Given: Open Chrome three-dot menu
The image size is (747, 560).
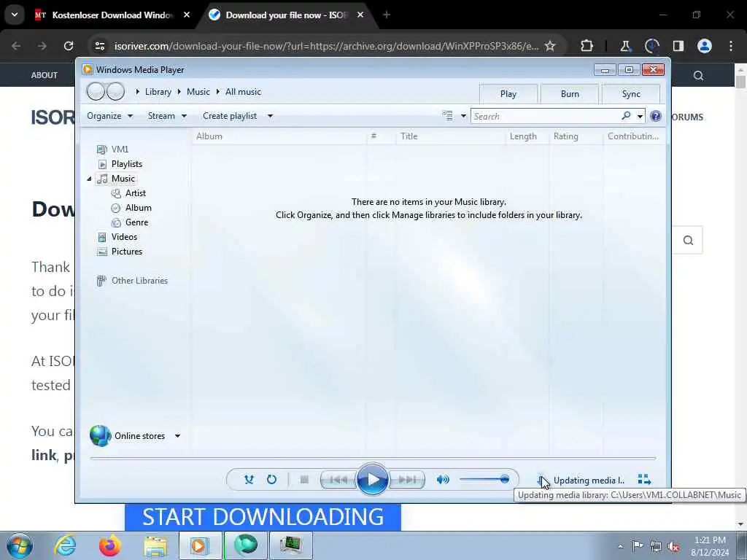Looking at the screenshot, I should (731, 46).
